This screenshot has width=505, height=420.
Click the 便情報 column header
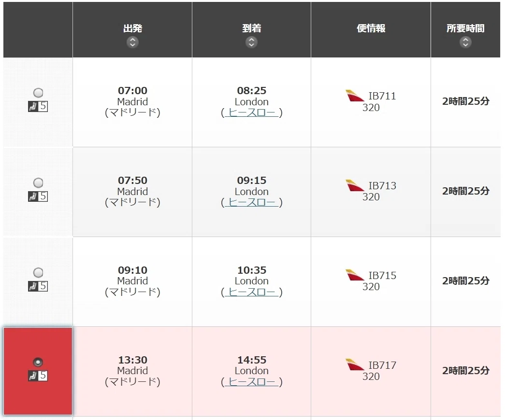[x=371, y=28]
